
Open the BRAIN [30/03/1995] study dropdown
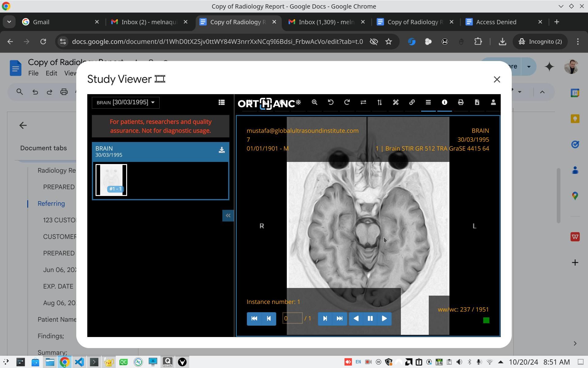(x=126, y=102)
